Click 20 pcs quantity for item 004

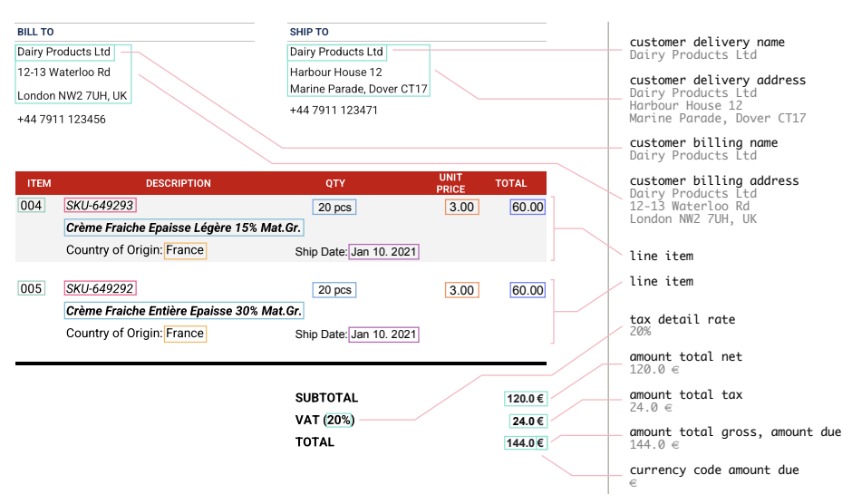334,208
